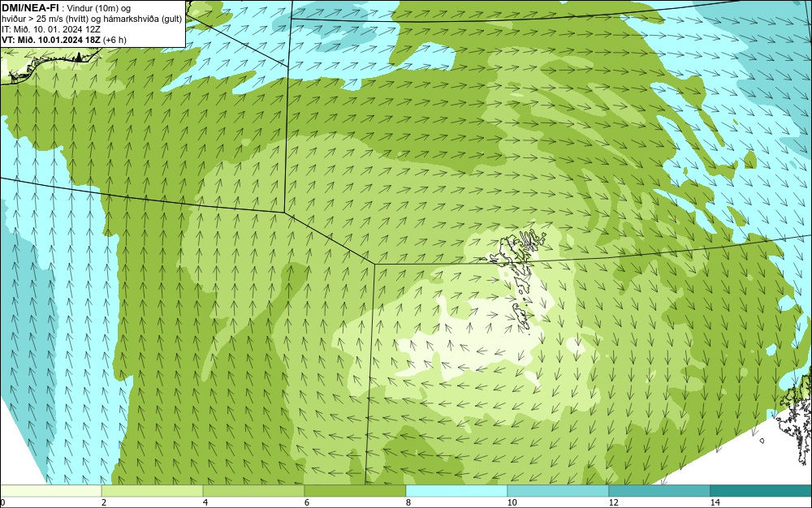
Task: Click the legend label '6'
Action: point(307,502)
